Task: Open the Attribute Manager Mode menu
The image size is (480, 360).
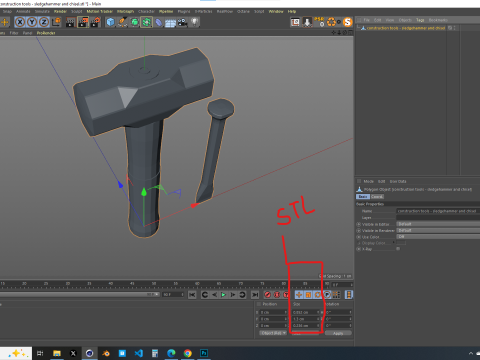Action: (x=368, y=181)
